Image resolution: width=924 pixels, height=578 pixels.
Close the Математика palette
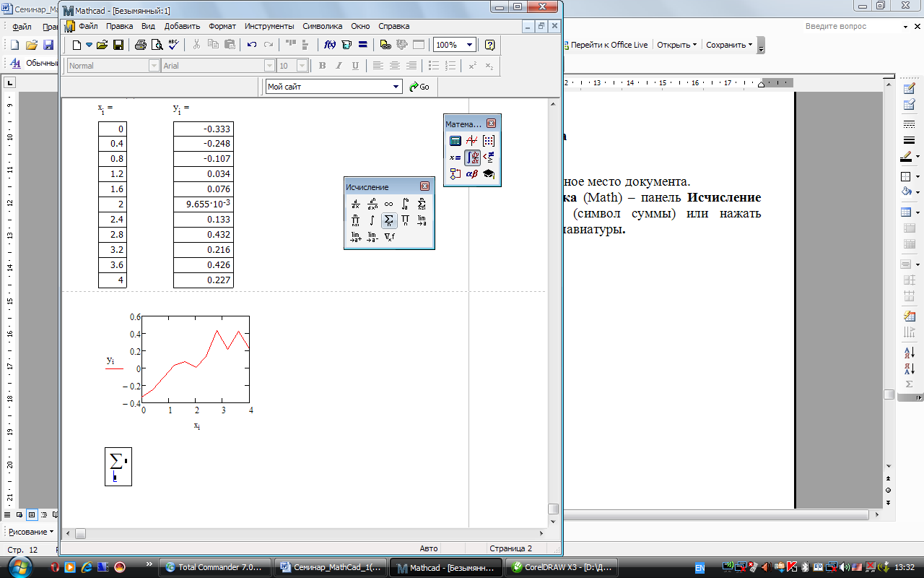[492, 124]
